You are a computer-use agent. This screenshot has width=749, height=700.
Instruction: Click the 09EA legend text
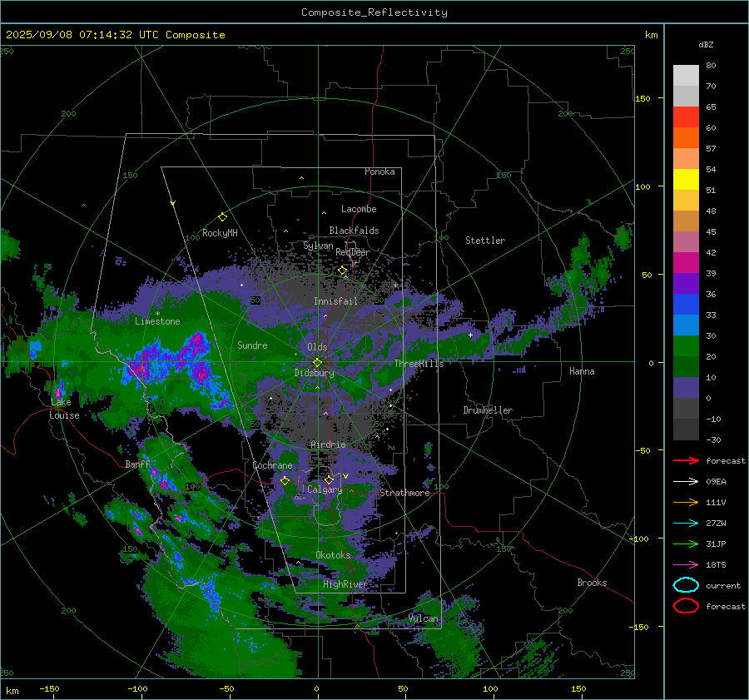[716, 482]
